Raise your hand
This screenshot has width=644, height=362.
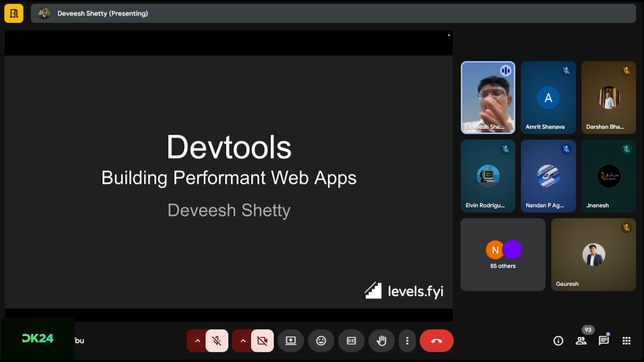382,341
